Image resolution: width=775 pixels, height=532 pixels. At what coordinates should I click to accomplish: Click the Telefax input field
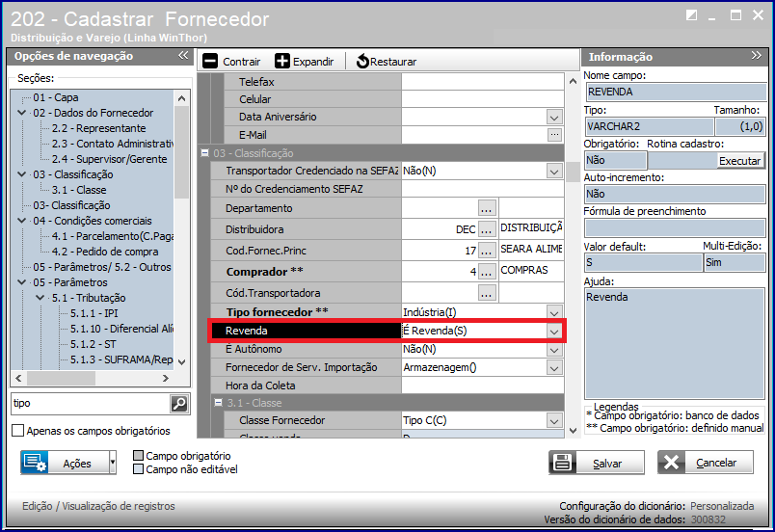click(x=483, y=82)
